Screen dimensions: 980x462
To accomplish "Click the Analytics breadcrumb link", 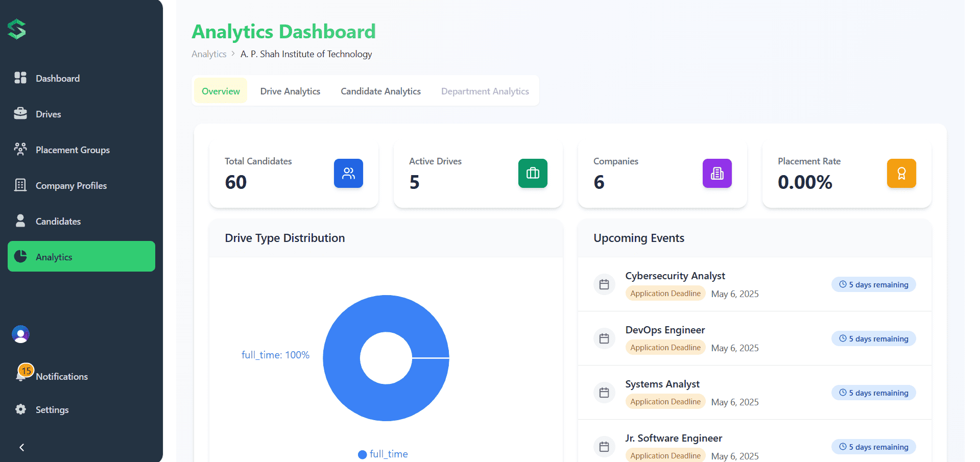I will click(x=209, y=54).
